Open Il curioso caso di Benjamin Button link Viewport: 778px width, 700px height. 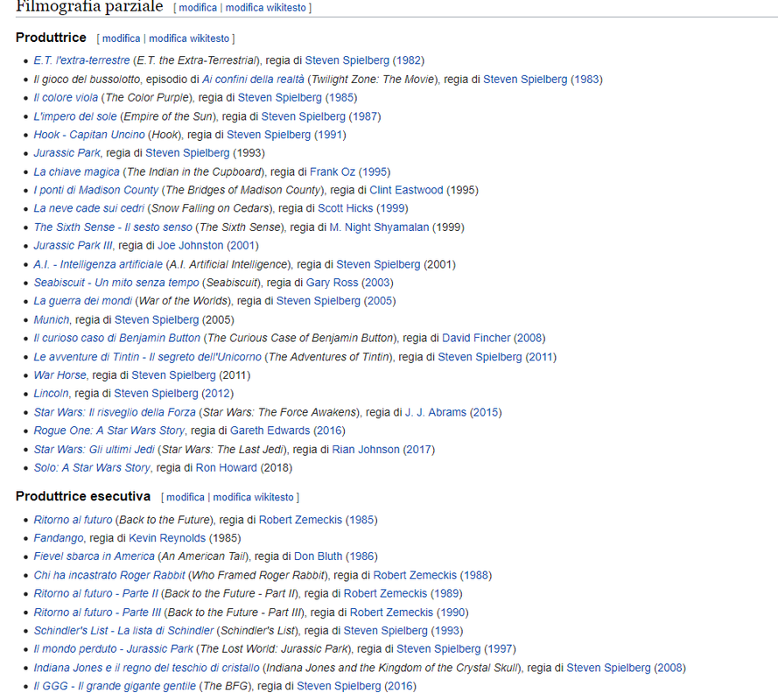pos(116,339)
